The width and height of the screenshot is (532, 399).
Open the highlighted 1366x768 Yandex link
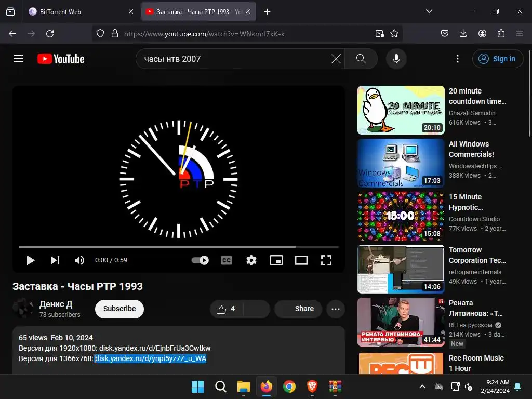click(150, 358)
